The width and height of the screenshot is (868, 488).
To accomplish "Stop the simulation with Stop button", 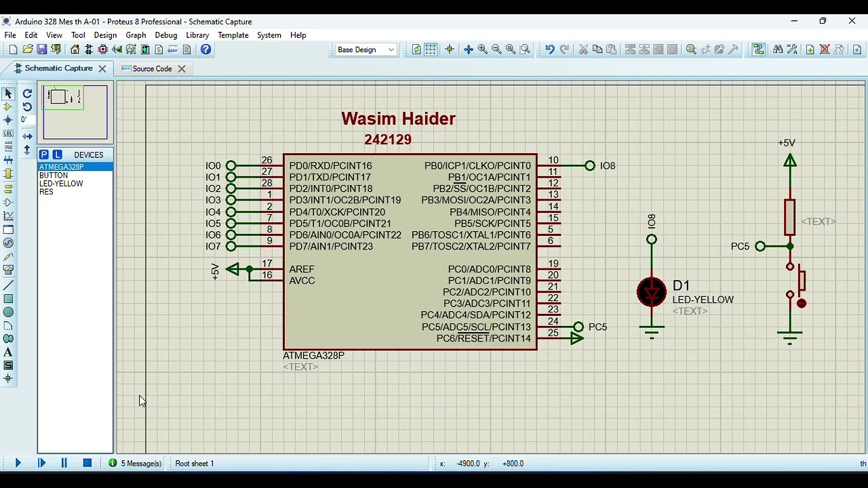I will pos(87,464).
